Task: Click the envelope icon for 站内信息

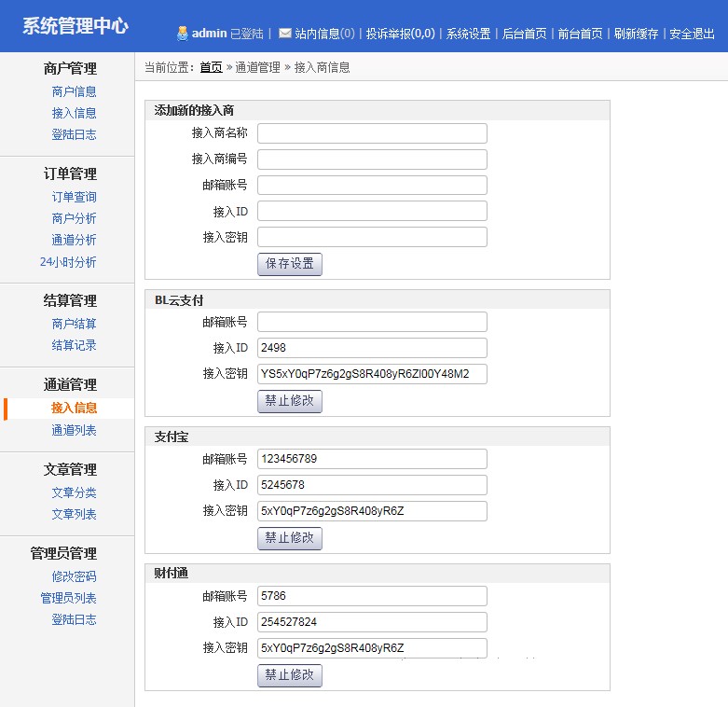Action: [285, 33]
